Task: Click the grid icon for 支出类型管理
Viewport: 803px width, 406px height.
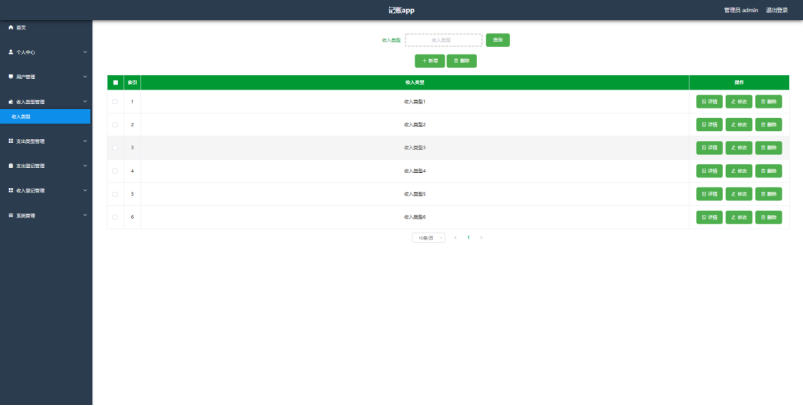Action: point(11,141)
